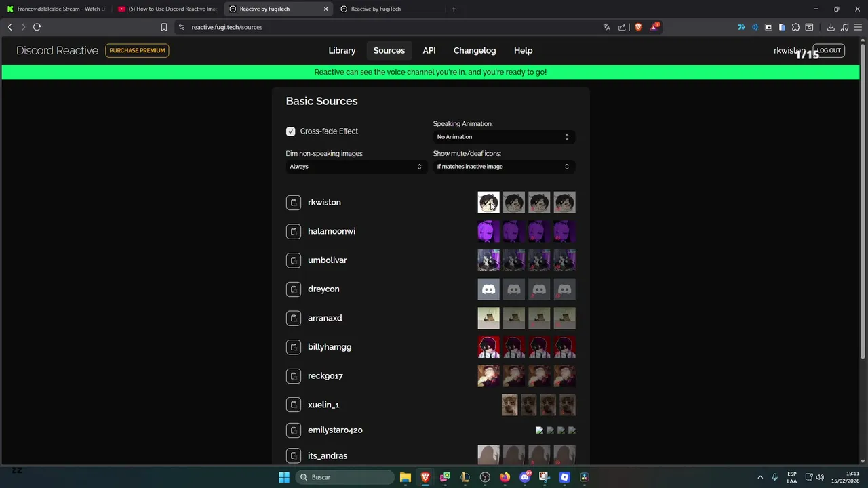Open the Sources page

click(389, 51)
